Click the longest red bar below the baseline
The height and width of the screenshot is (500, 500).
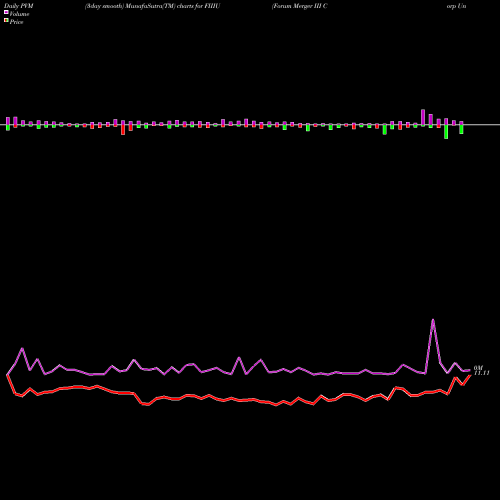coord(123,130)
